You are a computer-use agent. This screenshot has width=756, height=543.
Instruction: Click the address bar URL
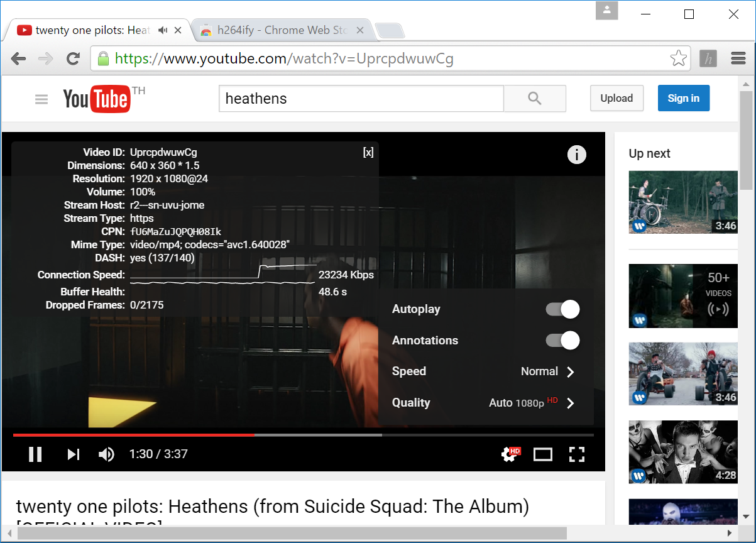(x=284, y=58)
